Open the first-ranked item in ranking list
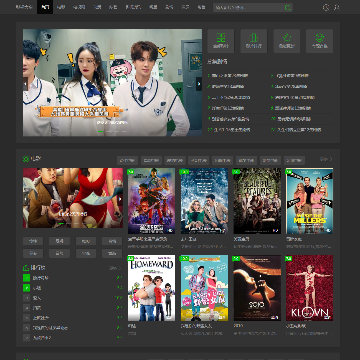The width and height of the screenshot is (360, 360). [73, 278]
